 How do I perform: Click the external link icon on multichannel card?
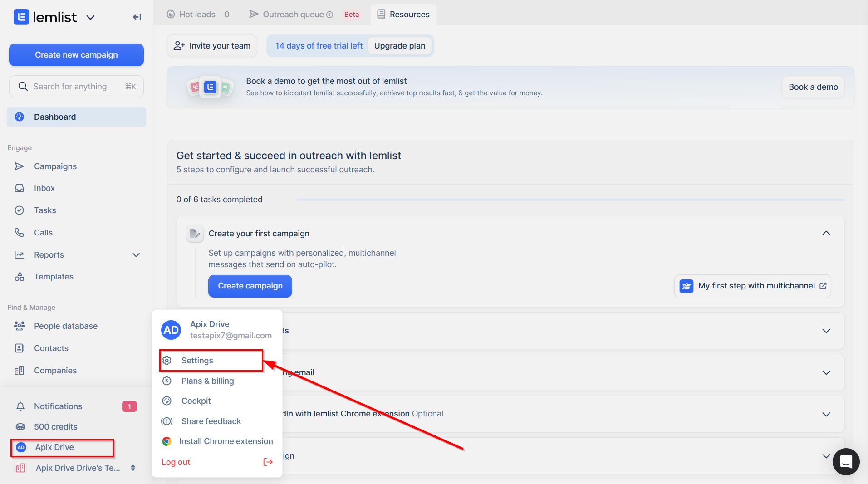point(823,286)
